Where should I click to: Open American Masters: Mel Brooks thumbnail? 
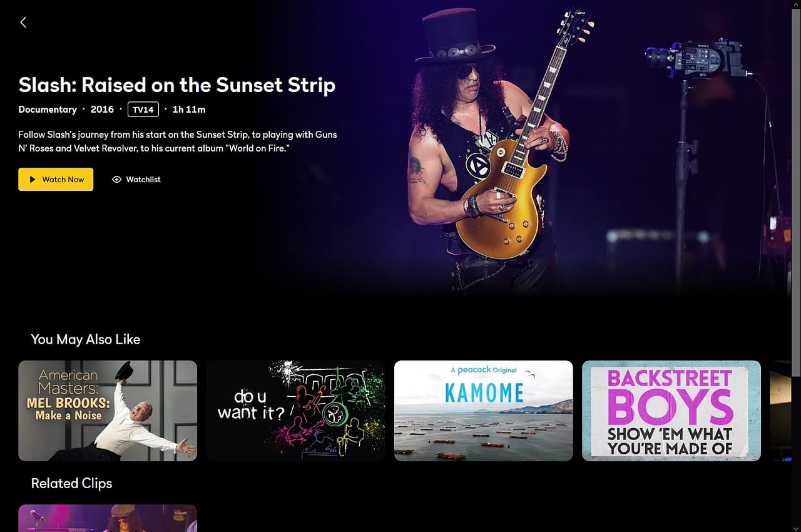coord(108,411)
